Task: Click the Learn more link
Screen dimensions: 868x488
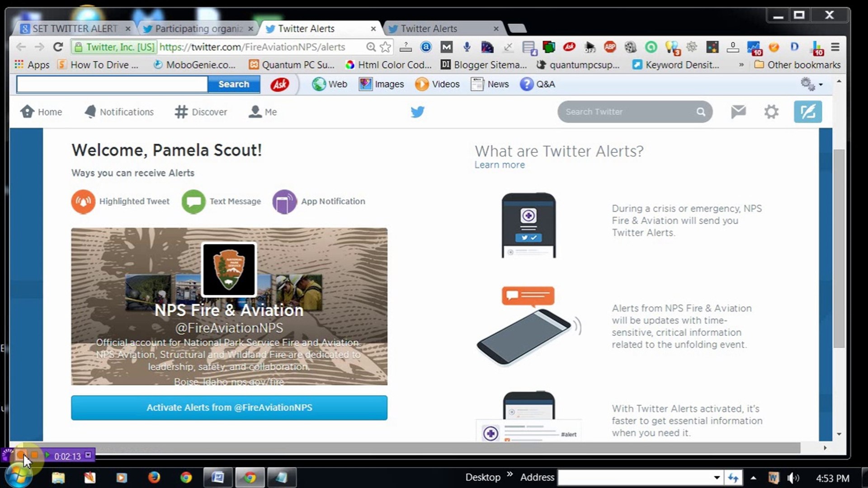Action: click(x=500, y=165)
